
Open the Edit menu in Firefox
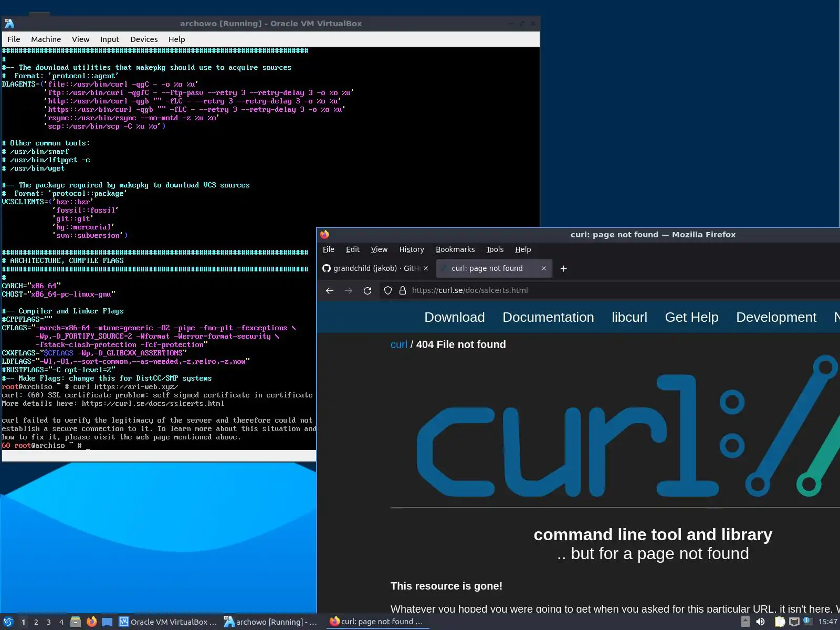tap(353, 249)
